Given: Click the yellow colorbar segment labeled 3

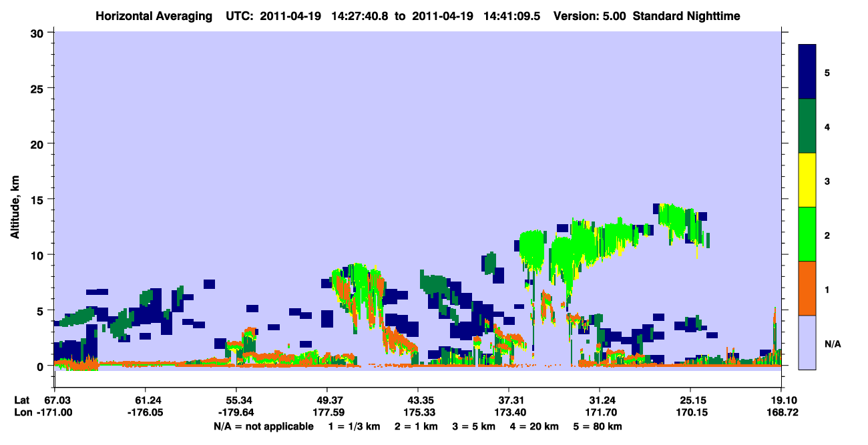Looking at the screenshot, I should 807,180.
